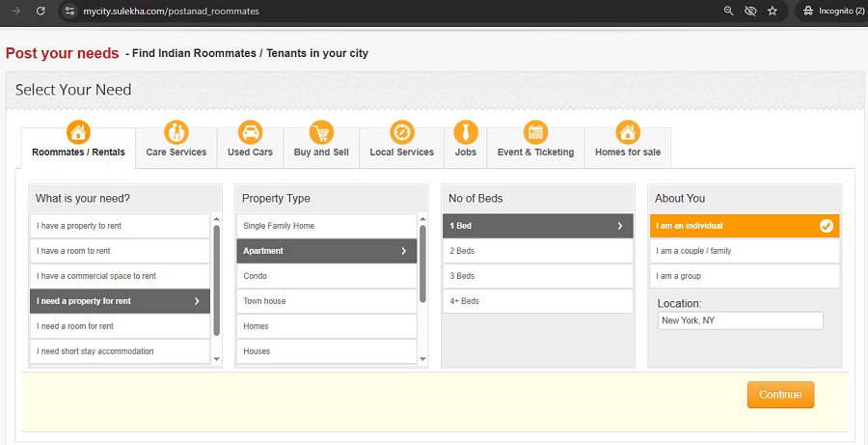This screenshot has width=868, height=445.
Task: Expand the Apartment option chevron
Action: 403,251
